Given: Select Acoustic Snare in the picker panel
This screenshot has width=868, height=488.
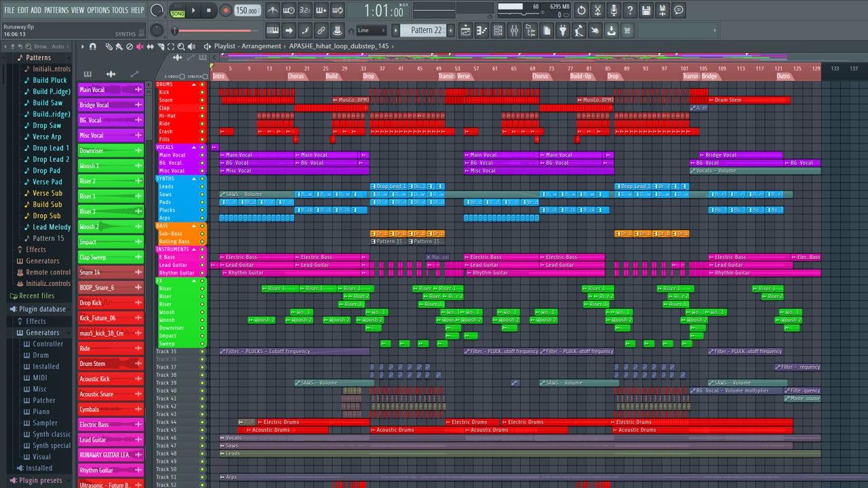Looking at the screenshot, I should pos(111,394).
